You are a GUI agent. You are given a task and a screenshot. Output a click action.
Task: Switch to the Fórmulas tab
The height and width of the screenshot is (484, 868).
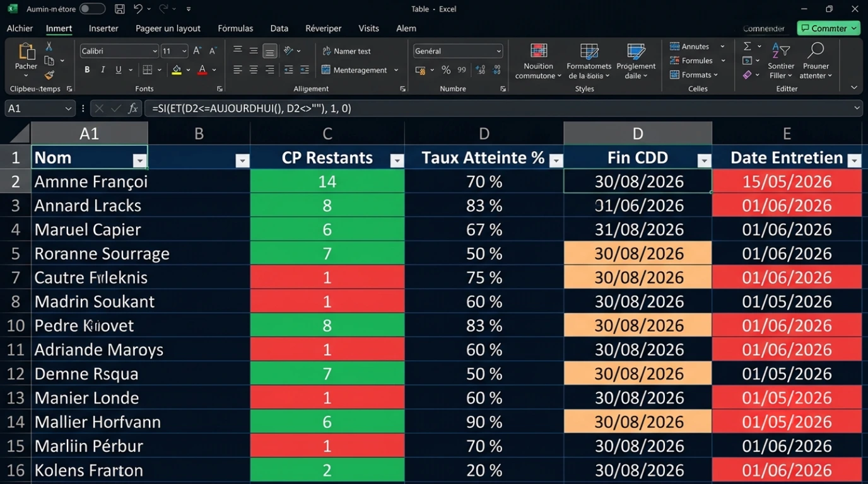[x=235, y=28]
